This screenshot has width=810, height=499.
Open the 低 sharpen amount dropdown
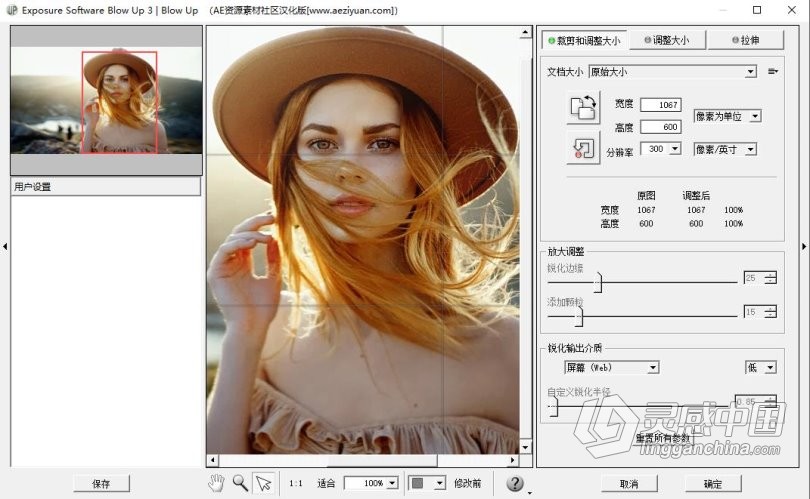760,367
